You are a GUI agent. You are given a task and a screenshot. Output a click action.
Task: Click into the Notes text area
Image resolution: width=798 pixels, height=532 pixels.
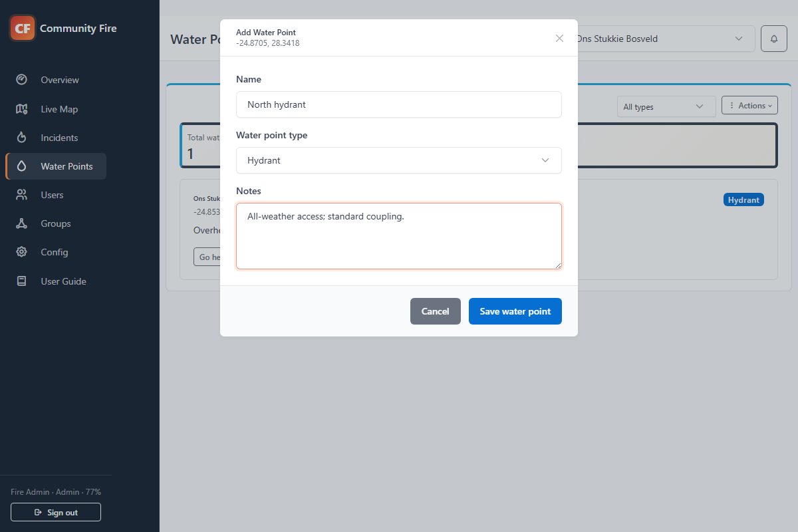[399, 236]
